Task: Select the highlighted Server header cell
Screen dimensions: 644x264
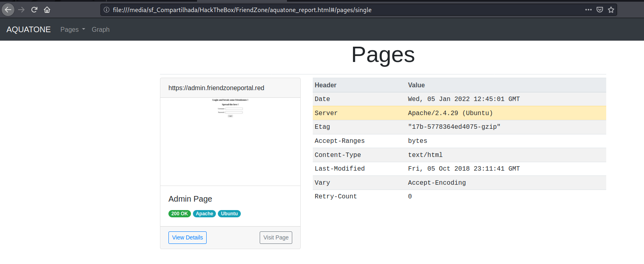Action: (360, 113)
